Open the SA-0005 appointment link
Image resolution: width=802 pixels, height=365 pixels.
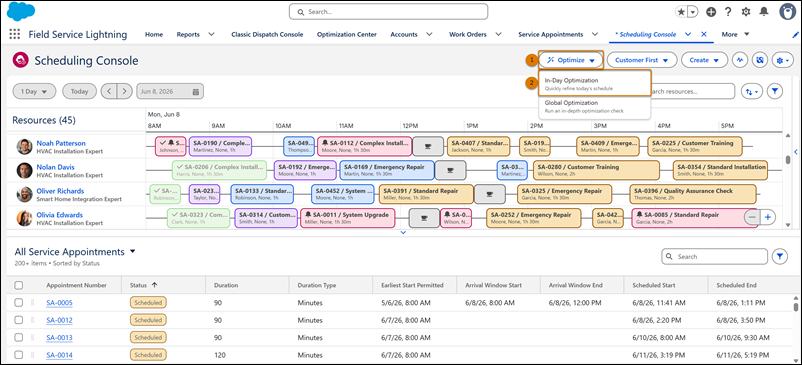tap(59, 303)
